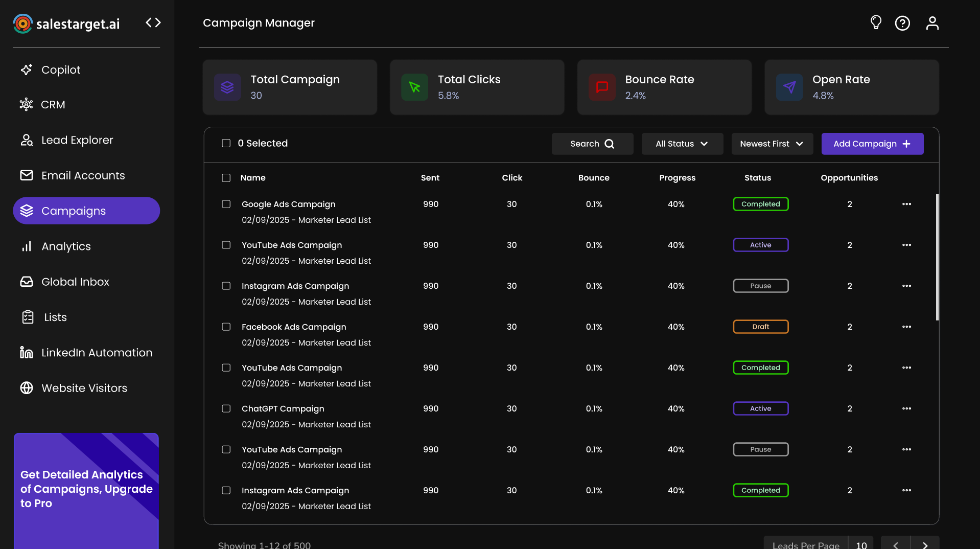
Task: Expand the All Status filter dropdown
Action: tap(682, 144)
